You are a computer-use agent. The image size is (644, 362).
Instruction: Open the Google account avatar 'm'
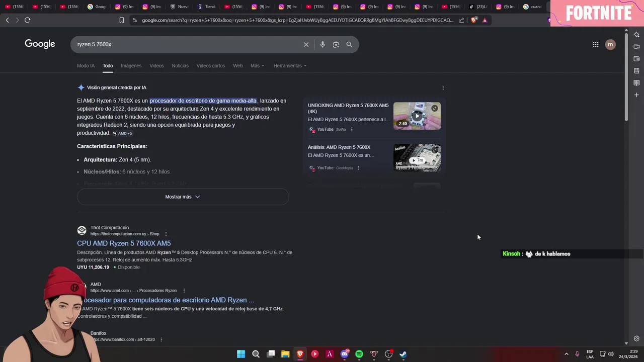(610, 44)
